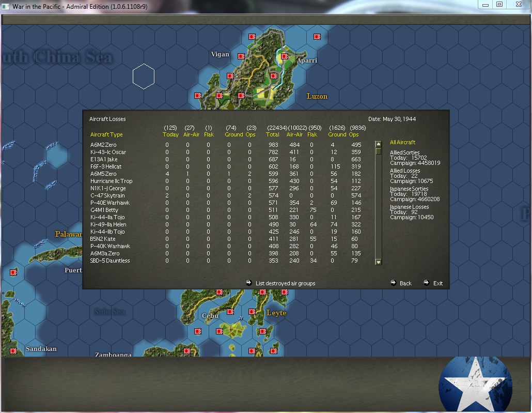
Task: Click the Allied star emblem
Action: pyautogui.click(x=475, y=384)
